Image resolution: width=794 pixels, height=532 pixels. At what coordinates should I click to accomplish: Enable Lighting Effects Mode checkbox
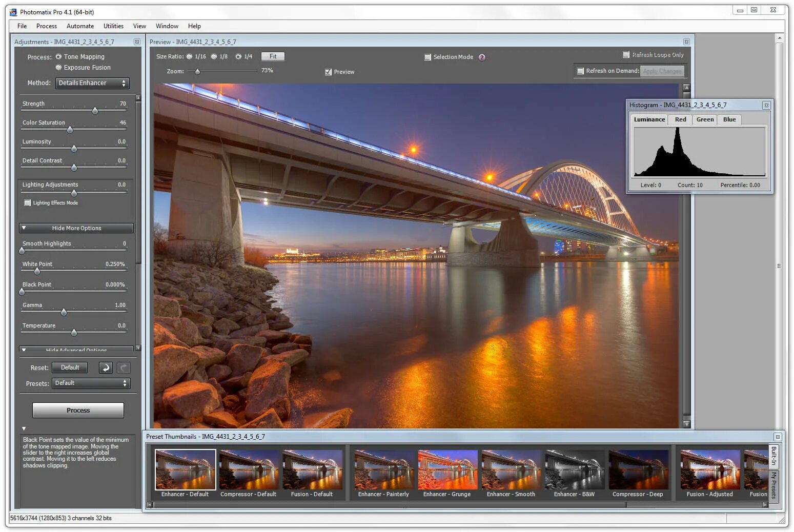28,203
